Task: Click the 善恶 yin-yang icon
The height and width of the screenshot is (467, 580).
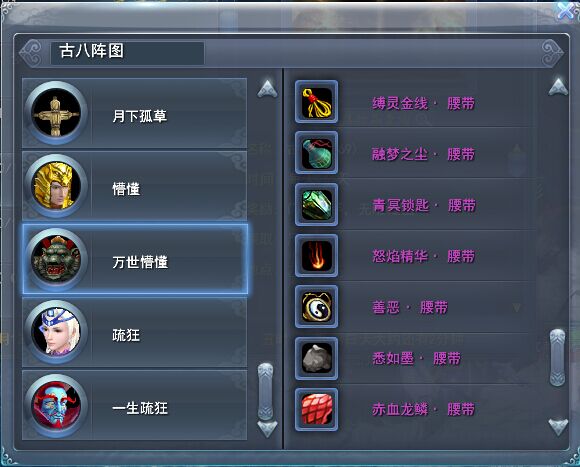Action: tap(316, 307)
